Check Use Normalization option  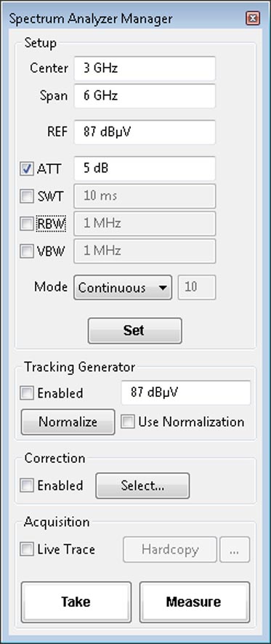coord(128,422)
